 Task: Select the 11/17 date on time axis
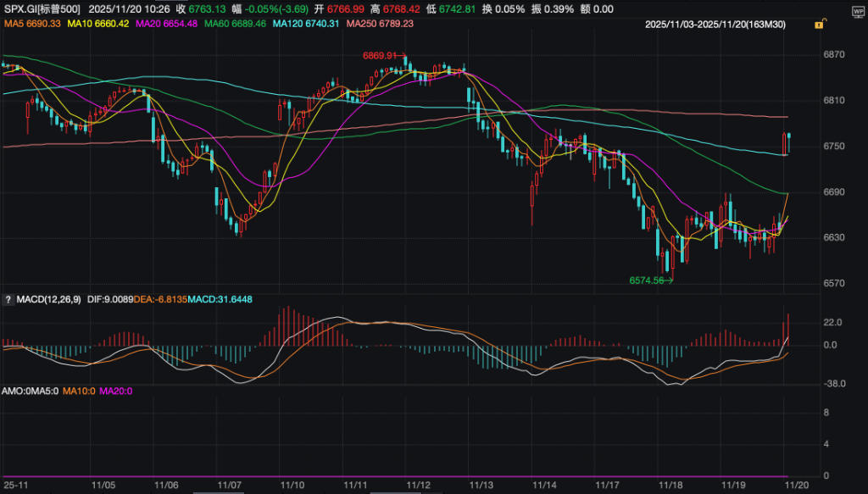tap(607, 486)
